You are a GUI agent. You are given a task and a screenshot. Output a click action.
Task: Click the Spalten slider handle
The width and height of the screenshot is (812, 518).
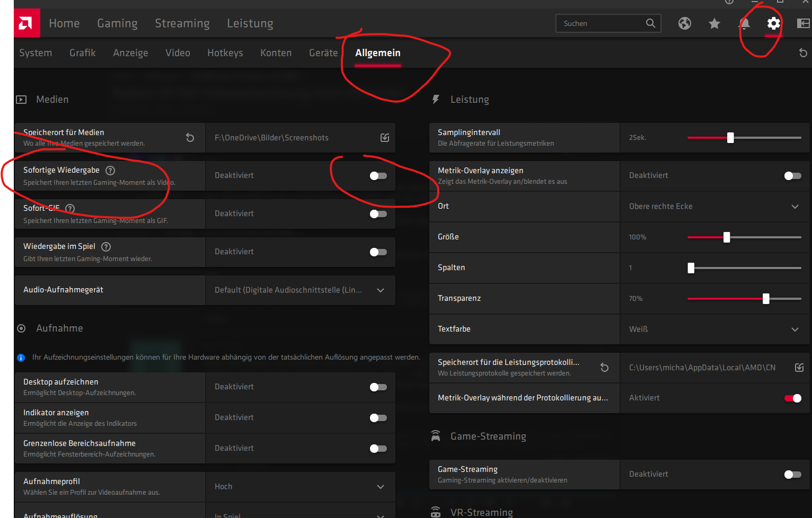(x=691, y=268)
